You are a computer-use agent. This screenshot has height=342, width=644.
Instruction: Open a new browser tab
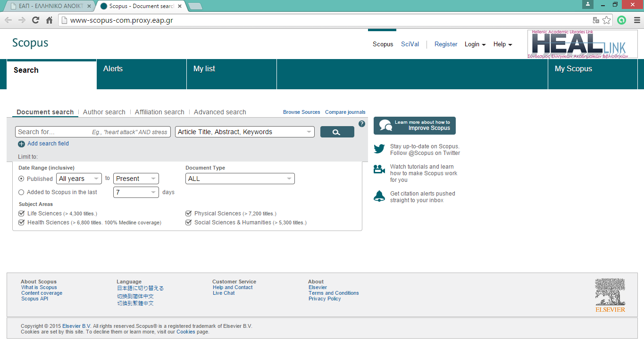coord(195,7)
